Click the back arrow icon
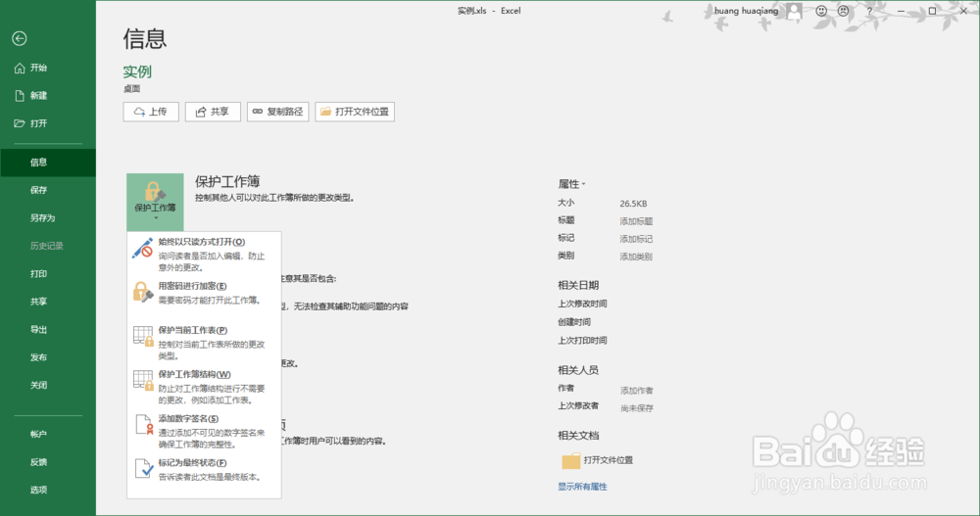This screenshot has height=516, width=980. pos(20,39)
